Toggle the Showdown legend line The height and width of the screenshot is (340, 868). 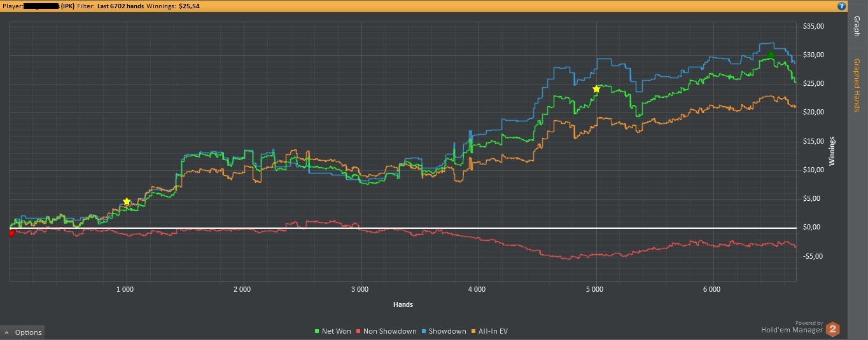pos(444,331)
